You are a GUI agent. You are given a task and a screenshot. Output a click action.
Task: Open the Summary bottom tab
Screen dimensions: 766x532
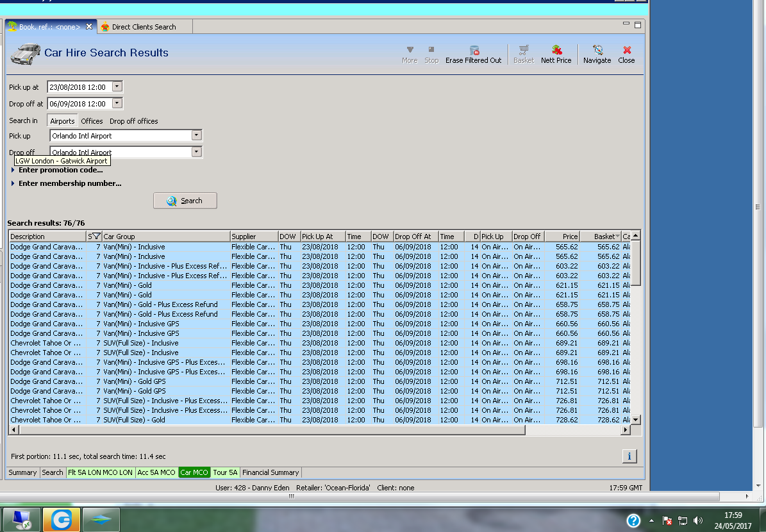[x=22, y=472]
